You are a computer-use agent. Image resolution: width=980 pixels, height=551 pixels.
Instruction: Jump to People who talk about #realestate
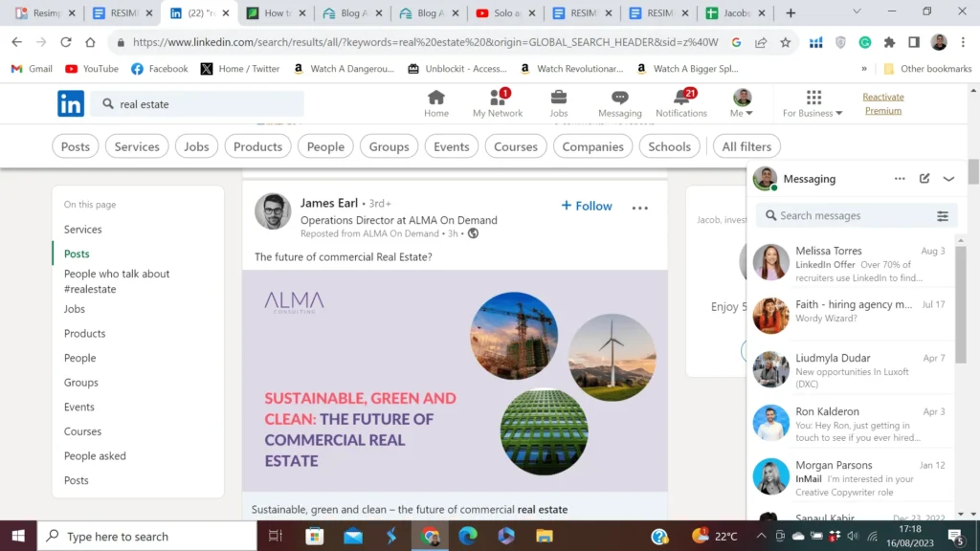pyautogui.click(x=116, y=281)
